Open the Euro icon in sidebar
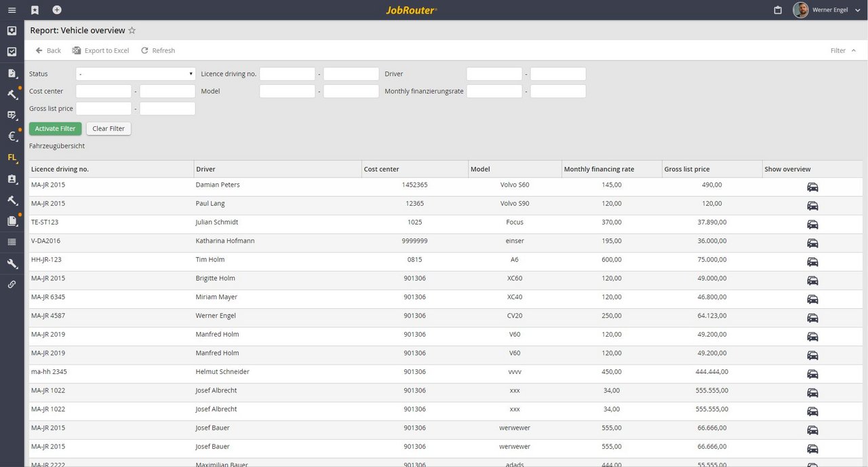Screen dimensions: 868x467 tap(12, 136)
